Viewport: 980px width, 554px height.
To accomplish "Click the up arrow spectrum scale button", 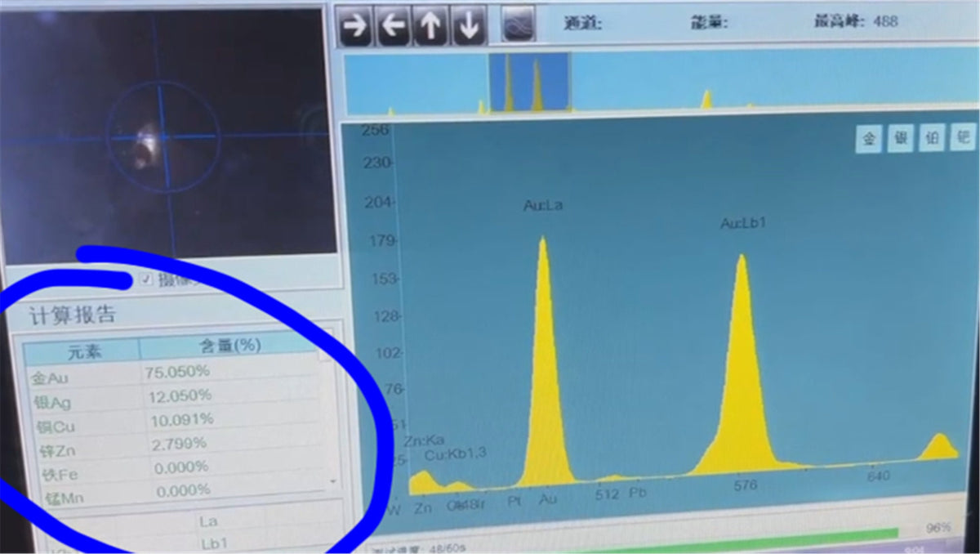I will 430,26.
